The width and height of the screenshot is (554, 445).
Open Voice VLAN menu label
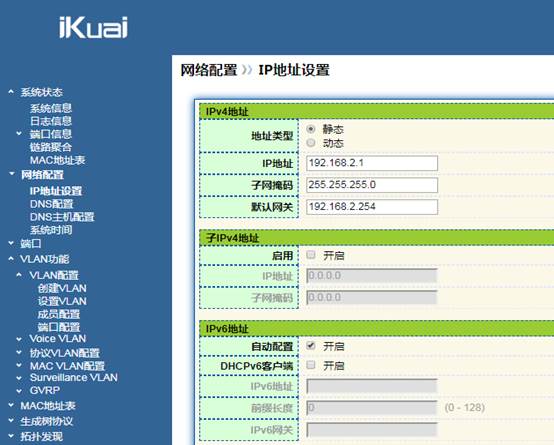(x=58, y=339)
